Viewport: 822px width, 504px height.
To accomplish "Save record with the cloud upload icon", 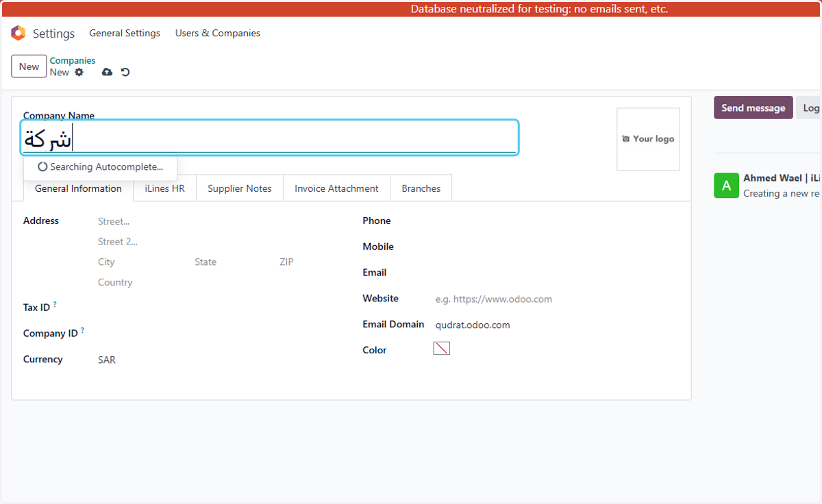I will 107,72.
